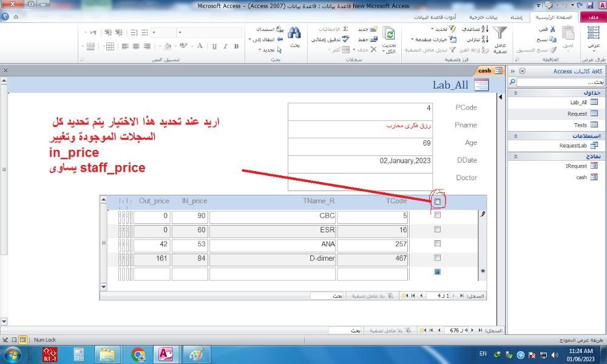Click the navigation pane search box
The image size is (607, 364).
(x=560, y=82)
